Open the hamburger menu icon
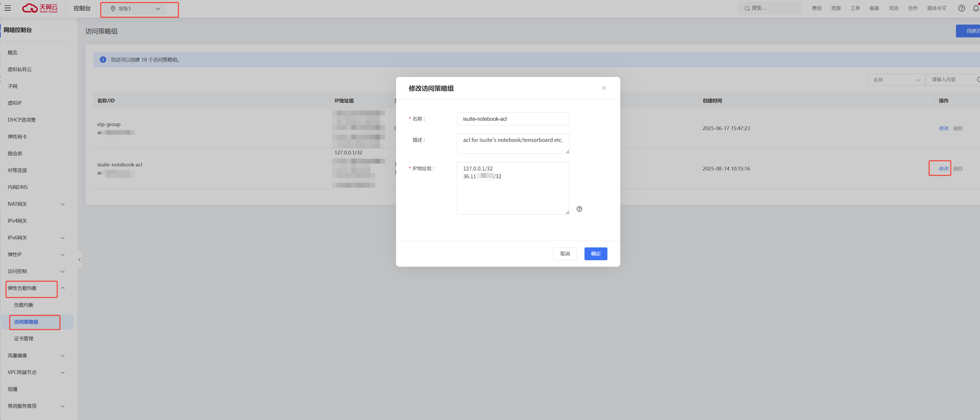Screen dimensions: 980x420 pyautogui.click(x=8, y=8)
